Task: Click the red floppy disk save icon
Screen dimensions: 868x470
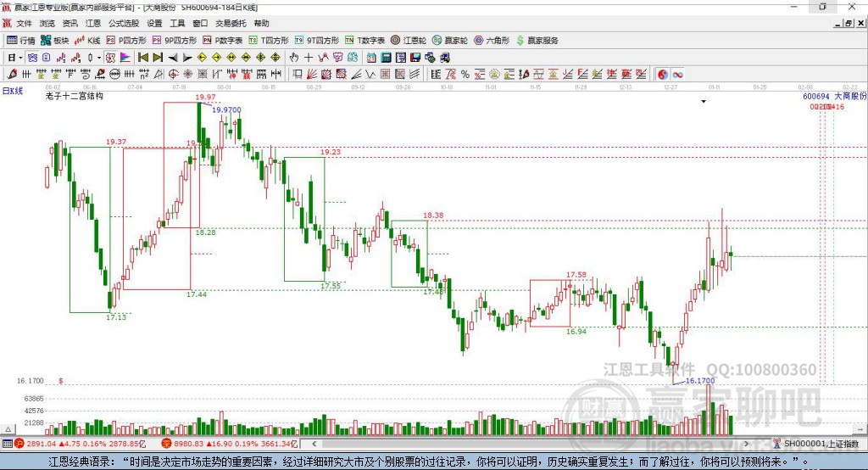Action: pyautogui.click(x=415, y=58)
